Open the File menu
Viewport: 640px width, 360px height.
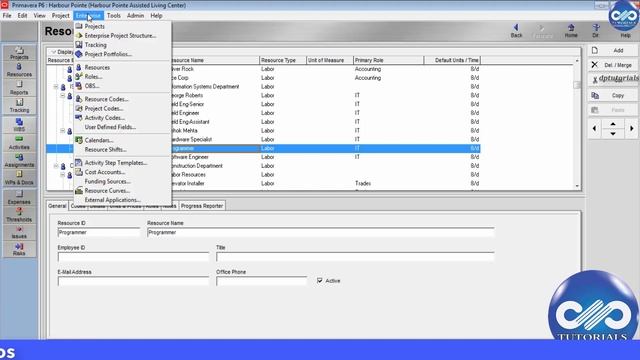click(7, 16)
